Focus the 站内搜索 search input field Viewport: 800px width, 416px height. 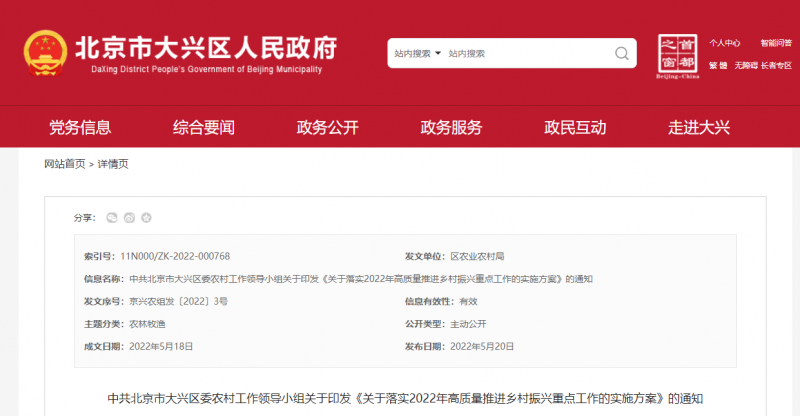528,54
